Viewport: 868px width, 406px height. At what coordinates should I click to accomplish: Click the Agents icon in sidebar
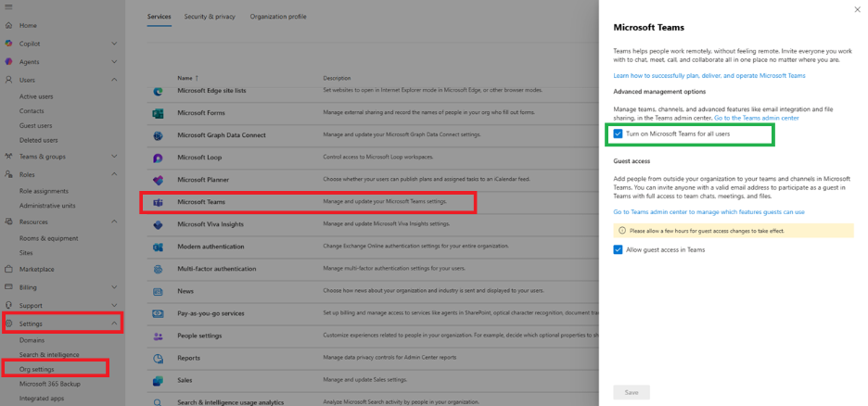[x=8, y=62]
